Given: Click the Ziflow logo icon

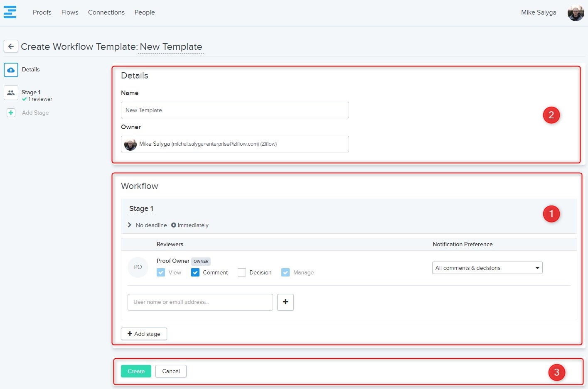Looking at the screenshot, I should (x=10, y=12).
